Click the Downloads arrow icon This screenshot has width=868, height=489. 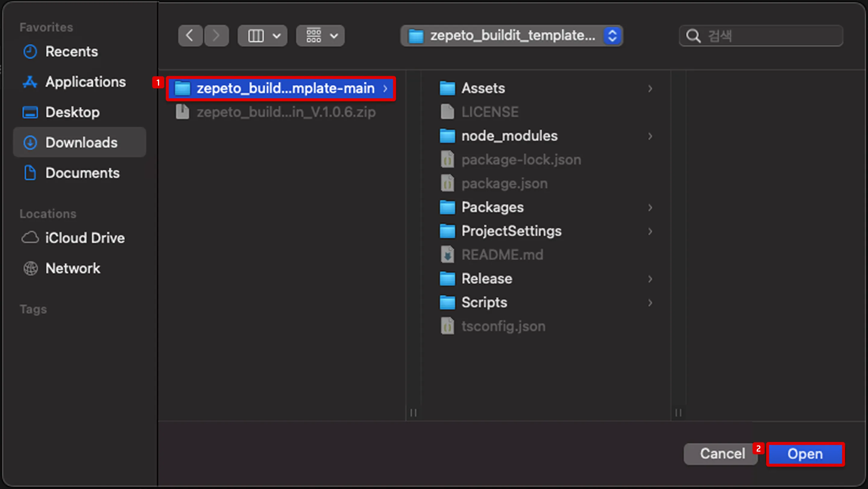point(30,143)
